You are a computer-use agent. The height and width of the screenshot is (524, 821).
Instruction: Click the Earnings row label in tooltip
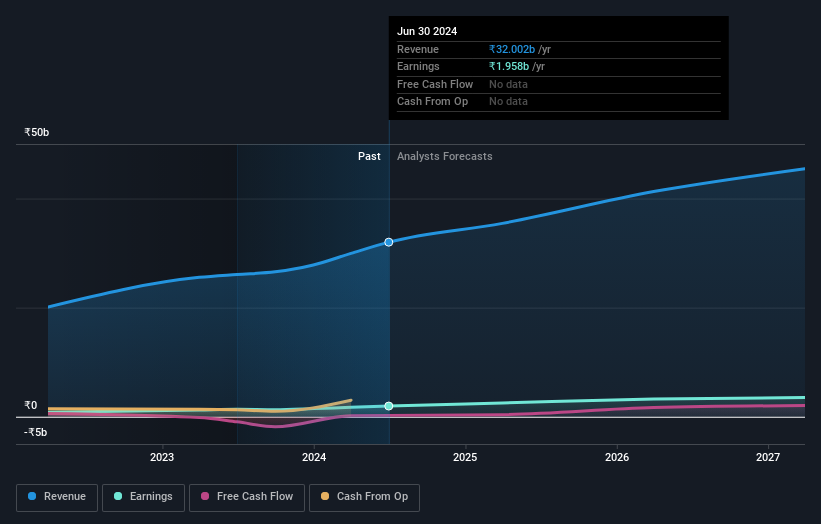[x=418, y=66]
